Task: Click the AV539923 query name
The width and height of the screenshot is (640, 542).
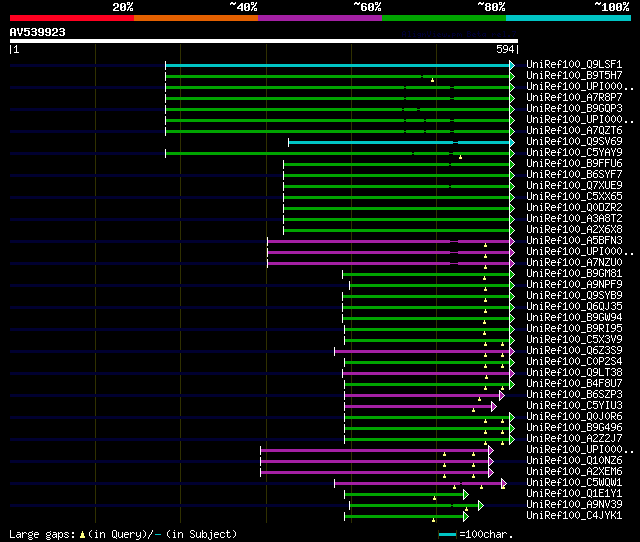Action: click(x=38, y=32)
